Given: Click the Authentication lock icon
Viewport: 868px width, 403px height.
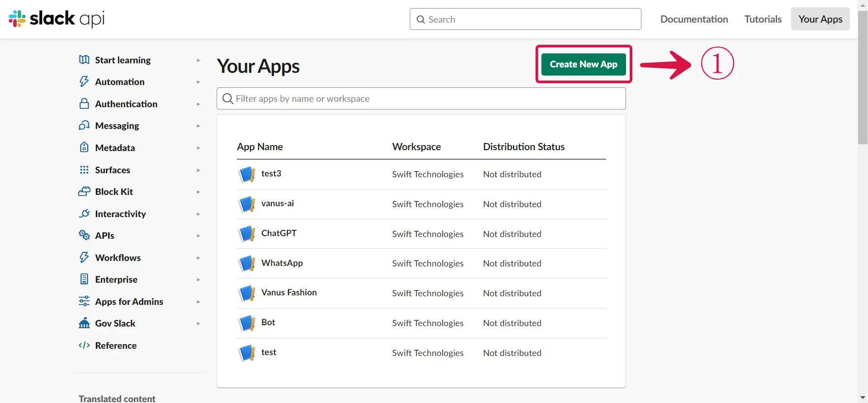Looking at the screenshot, I should [84, 104].
